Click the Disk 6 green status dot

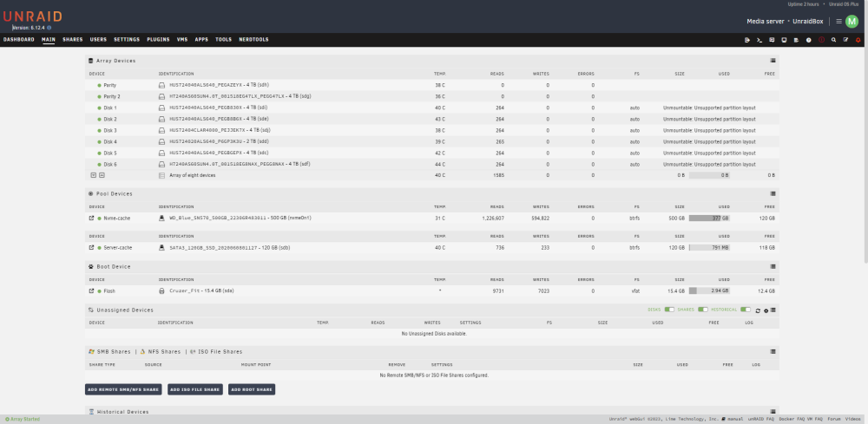[99, 164]
